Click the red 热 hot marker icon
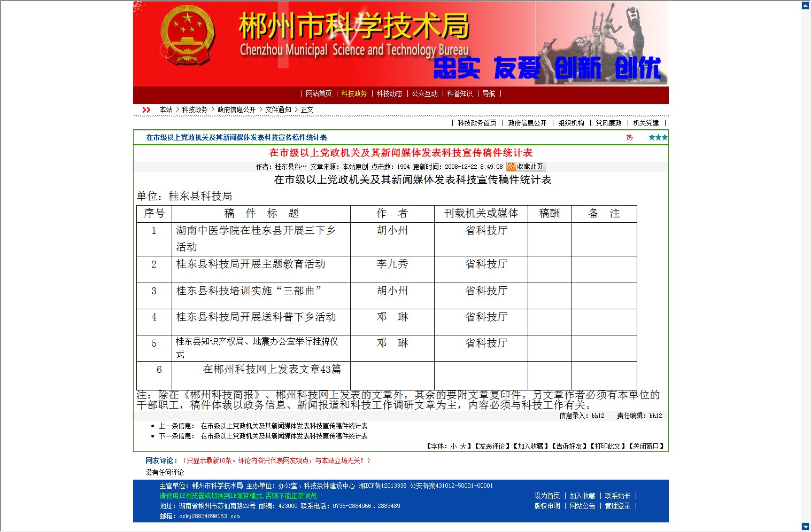This screenshot has width=811, height=532. pos(629,138)
